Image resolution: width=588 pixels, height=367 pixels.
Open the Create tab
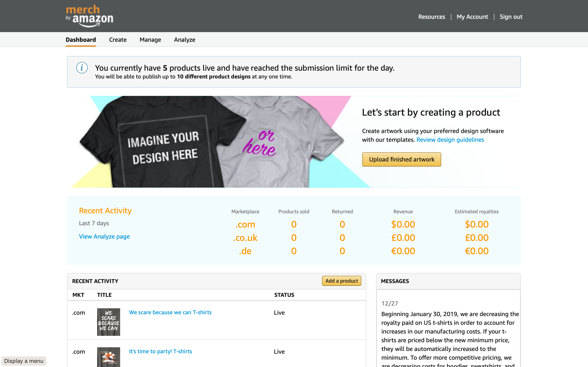pyautogui.click(x=118, y=39)
